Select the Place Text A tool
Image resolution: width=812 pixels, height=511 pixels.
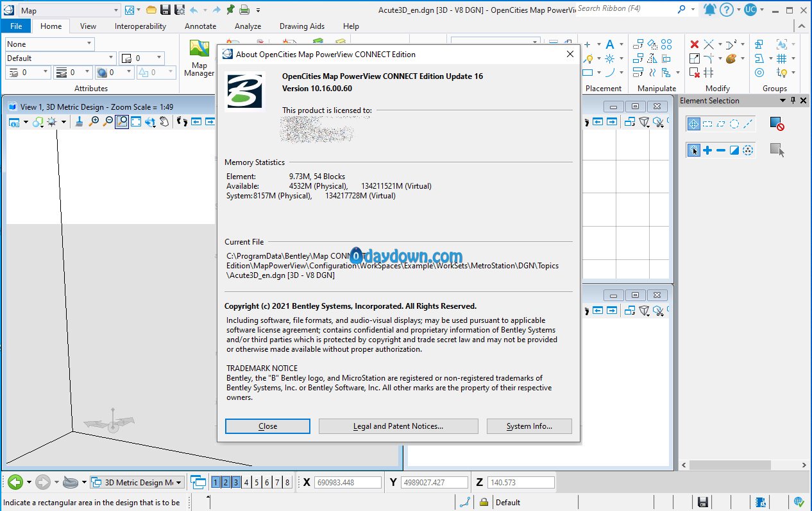click(610, 44)
